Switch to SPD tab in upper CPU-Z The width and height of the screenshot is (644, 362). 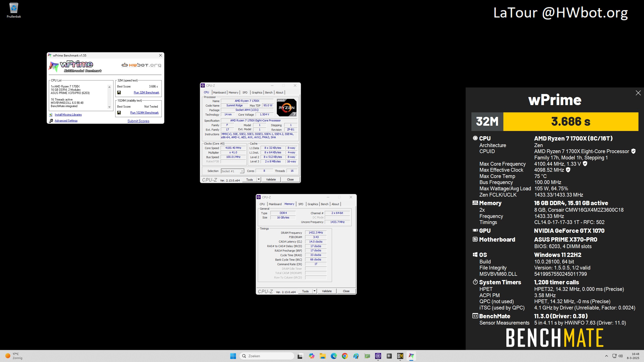coord(245,93)
